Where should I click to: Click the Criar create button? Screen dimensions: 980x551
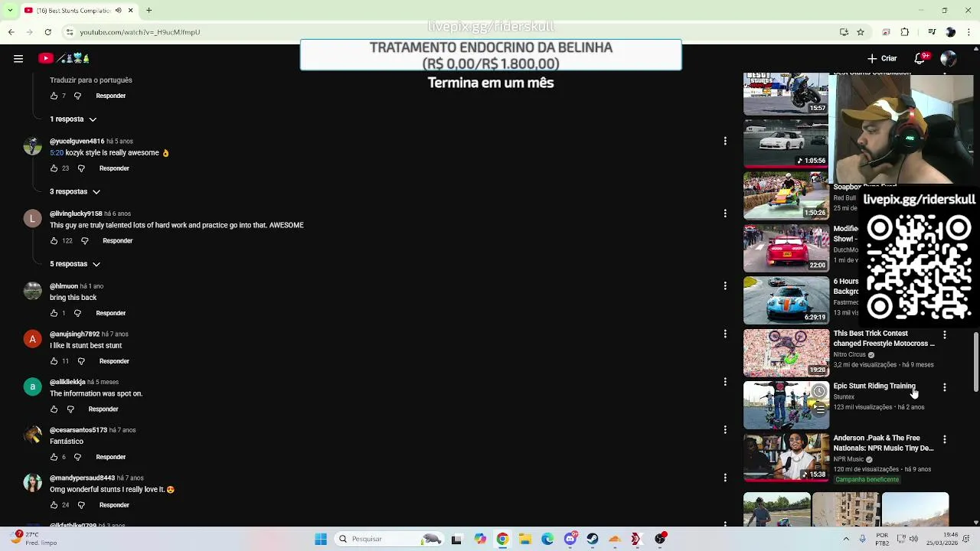pyautogui.click(x=882, y=58)
